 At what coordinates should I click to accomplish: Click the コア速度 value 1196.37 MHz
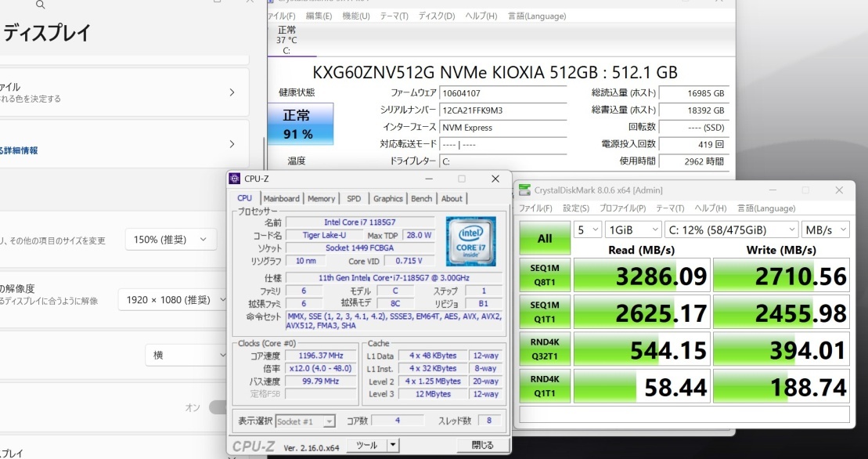point(321,356)
